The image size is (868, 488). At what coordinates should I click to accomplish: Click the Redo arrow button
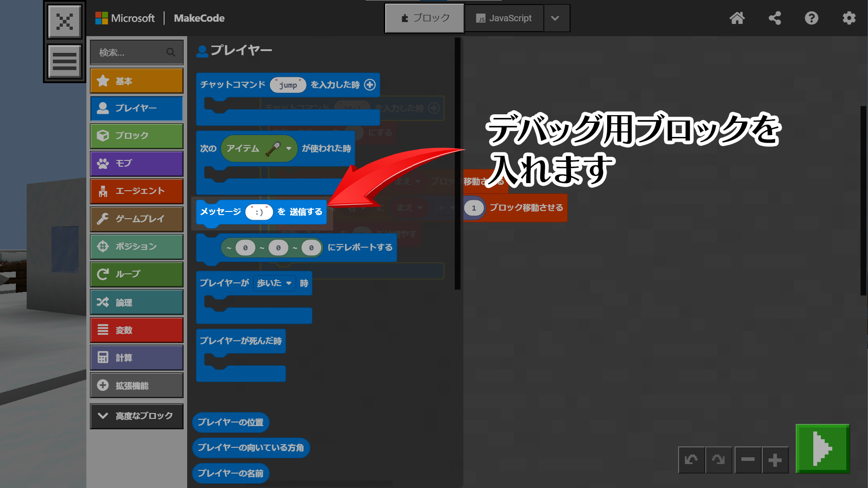click(718, 460)
